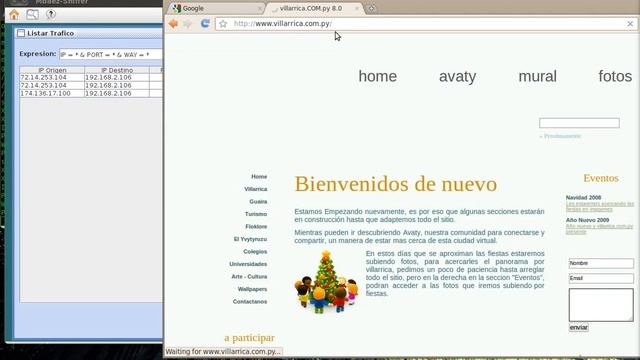This screenshot has height=360, width=640.
Task: Click the browser forward arrow
Action: click(x=188, y=24)
